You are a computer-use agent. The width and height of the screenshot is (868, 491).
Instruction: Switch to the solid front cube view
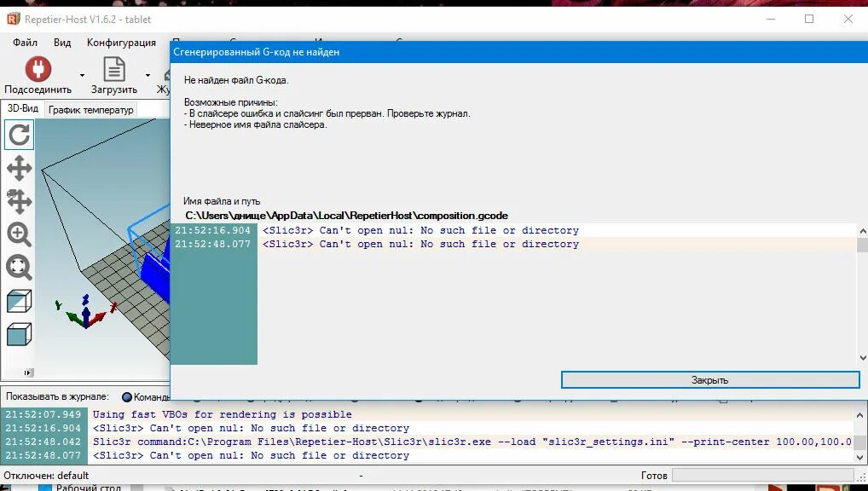tap(20, 335)
